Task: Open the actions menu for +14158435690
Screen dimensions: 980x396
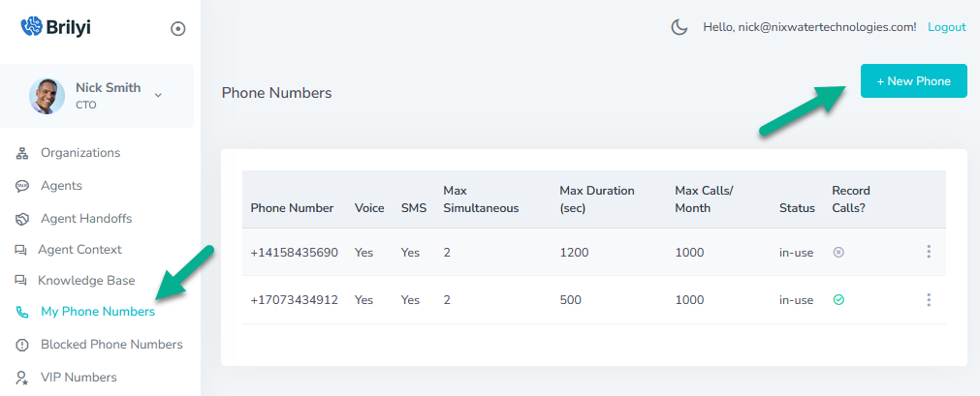Action: tap(928, 252)
